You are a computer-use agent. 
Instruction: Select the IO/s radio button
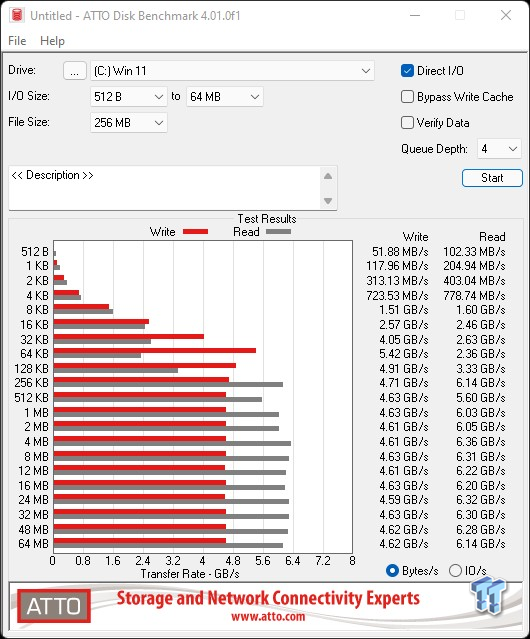[455, 571]
